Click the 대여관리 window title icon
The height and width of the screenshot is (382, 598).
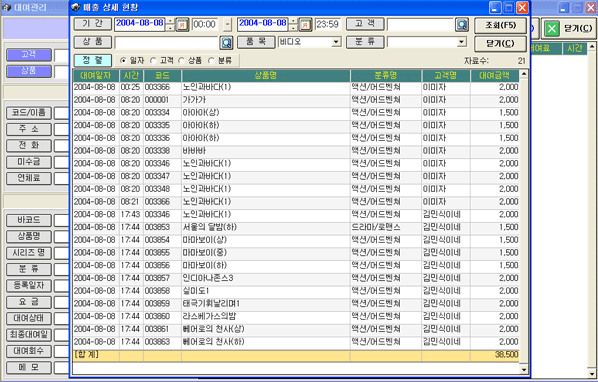(6, 7)
